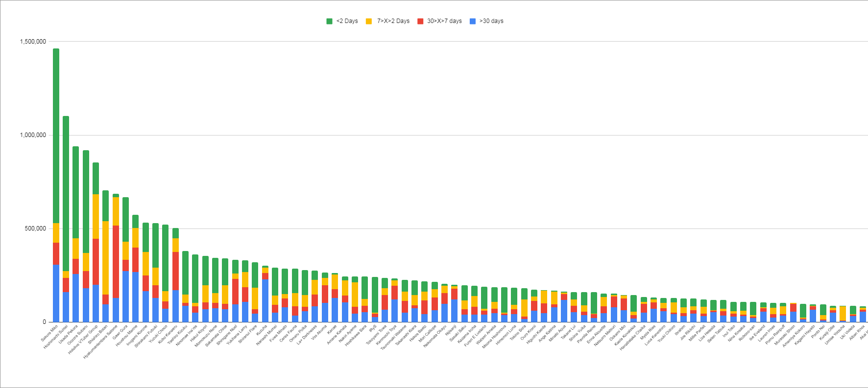Click the blue '>30 days' legend swatch

tap(473, 21)
